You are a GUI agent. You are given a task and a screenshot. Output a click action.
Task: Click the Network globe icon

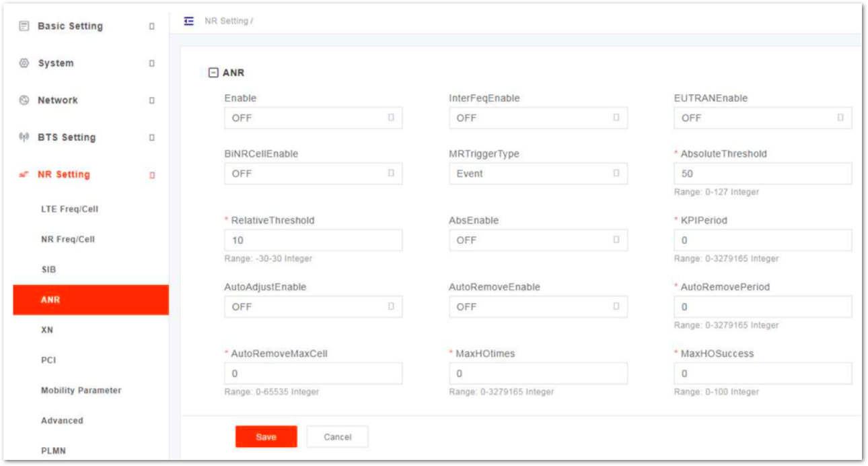coord(24,100)
